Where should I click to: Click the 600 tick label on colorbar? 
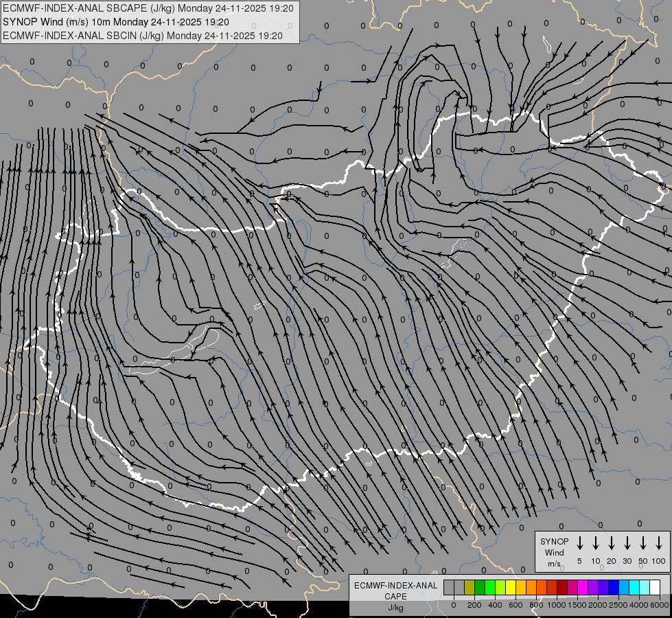(515, 605)
